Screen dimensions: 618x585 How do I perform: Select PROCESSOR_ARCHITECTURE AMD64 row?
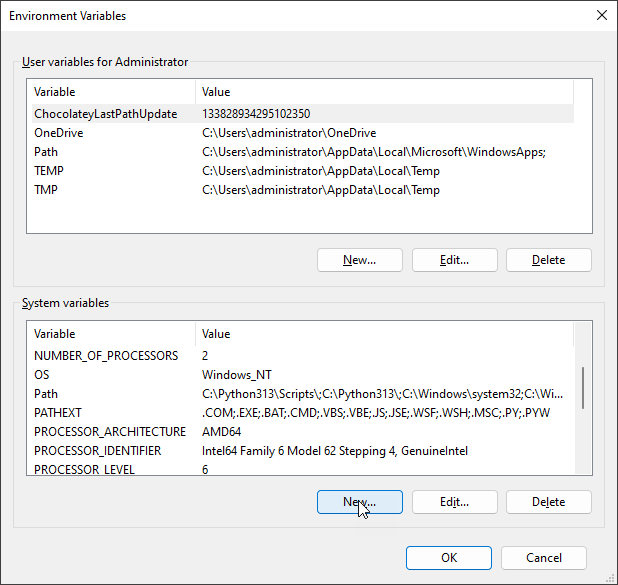tap(110, 432)
